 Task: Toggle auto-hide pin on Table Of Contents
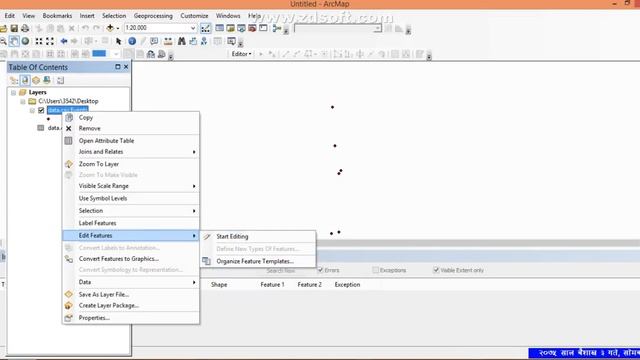[x=118, y=67]
